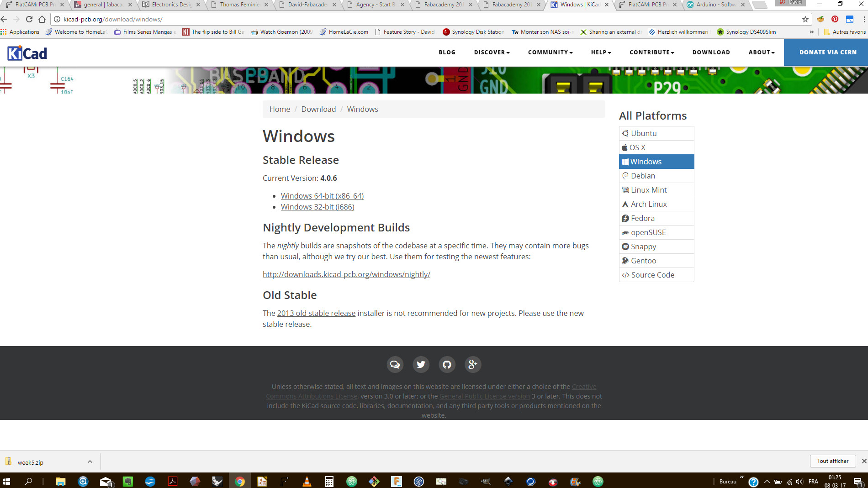Close the downloads bar
868x488 pixels.
tap(864, 461)
